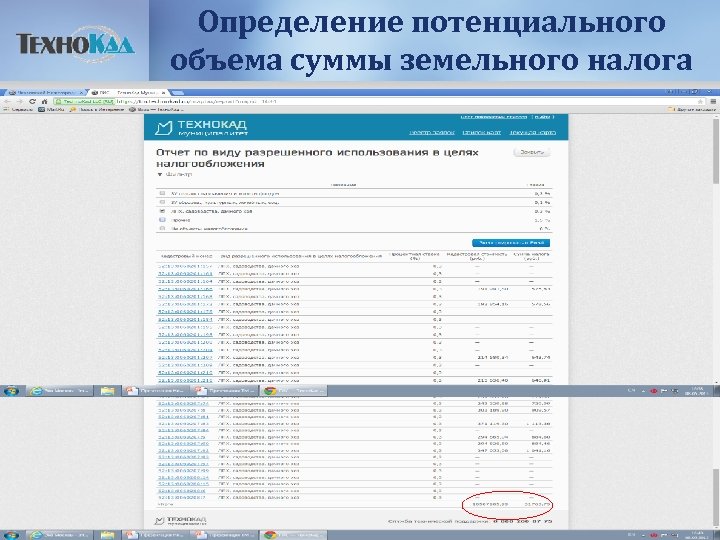Image resolution: width=720 pixels, height=540 pixels.
Task: Switch to the first browser tab
Action: coord(45,92)
